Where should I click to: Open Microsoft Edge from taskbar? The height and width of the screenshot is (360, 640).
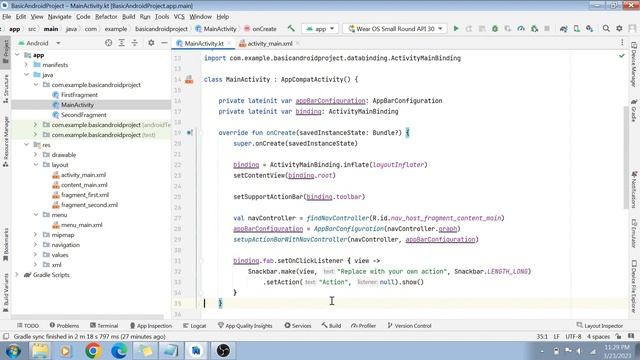(x=119, y=351)
